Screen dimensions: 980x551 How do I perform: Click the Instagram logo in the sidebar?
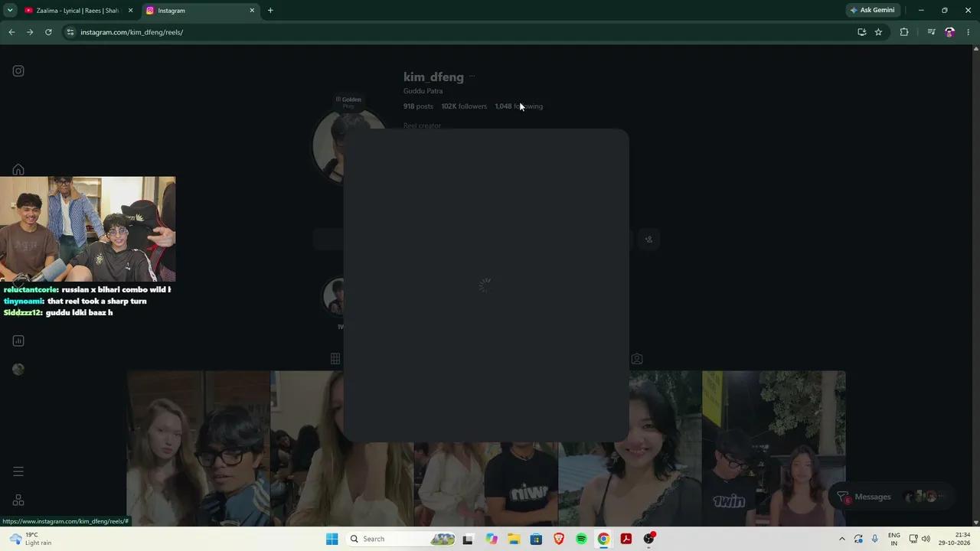pos(18,71)
